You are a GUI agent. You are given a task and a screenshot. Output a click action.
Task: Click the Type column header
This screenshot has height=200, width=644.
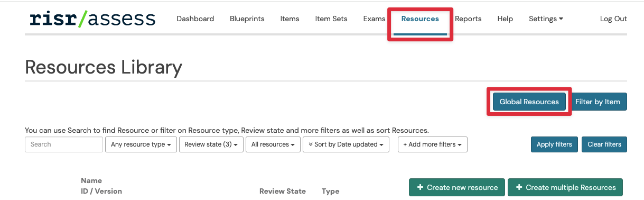(x=330, y=191)
